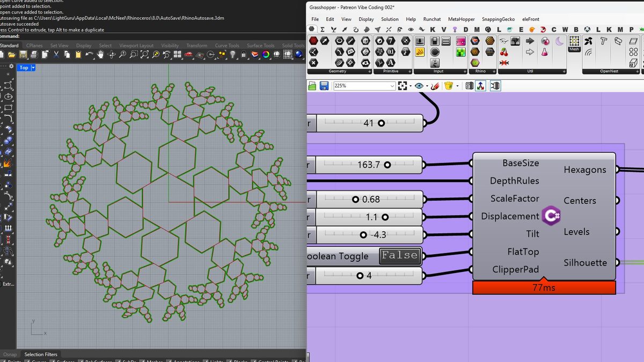Click the moon icon in Util panel
This screenshot has height=362, width=644.
559,41
